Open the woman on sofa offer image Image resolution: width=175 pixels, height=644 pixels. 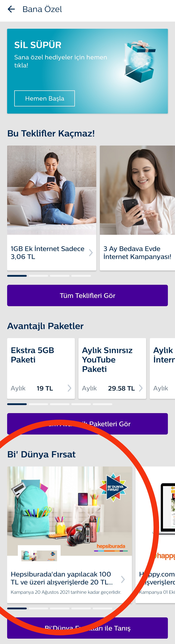52,190
